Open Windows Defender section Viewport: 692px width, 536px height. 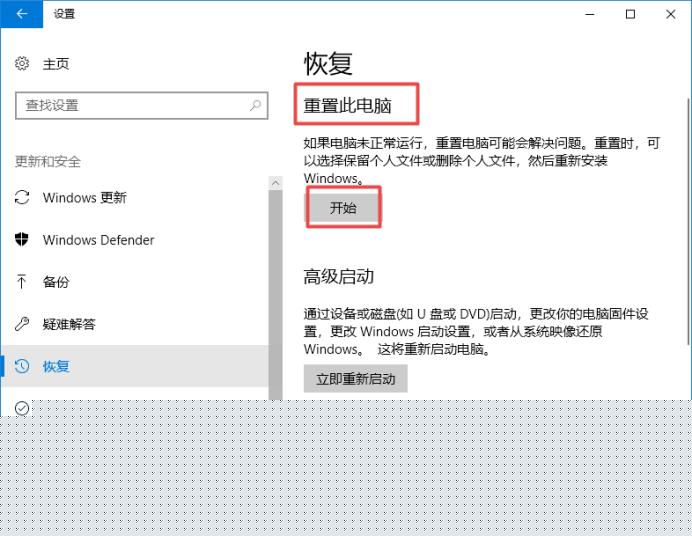(98, 240)
